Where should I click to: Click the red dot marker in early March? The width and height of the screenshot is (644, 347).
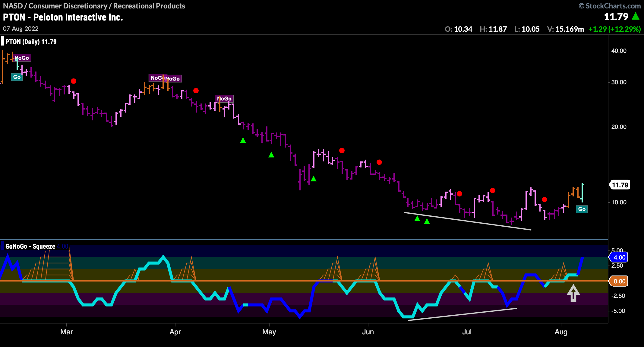(x=74, y=81)
